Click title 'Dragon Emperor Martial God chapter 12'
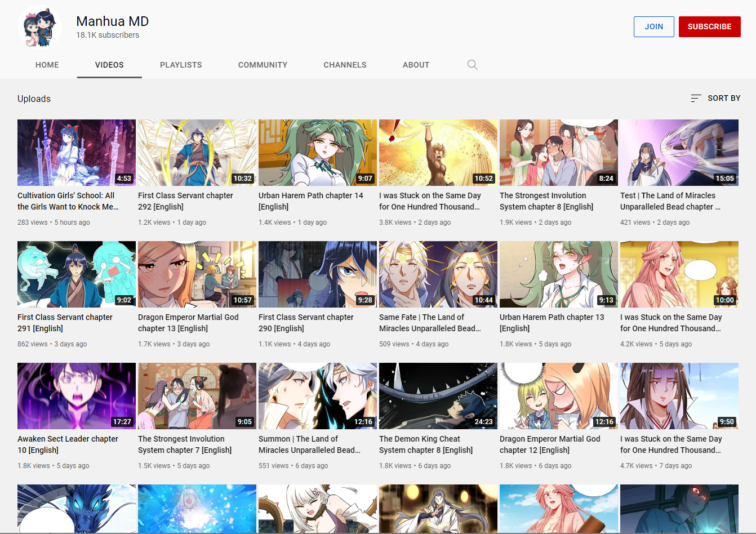 tap(550, 444)
